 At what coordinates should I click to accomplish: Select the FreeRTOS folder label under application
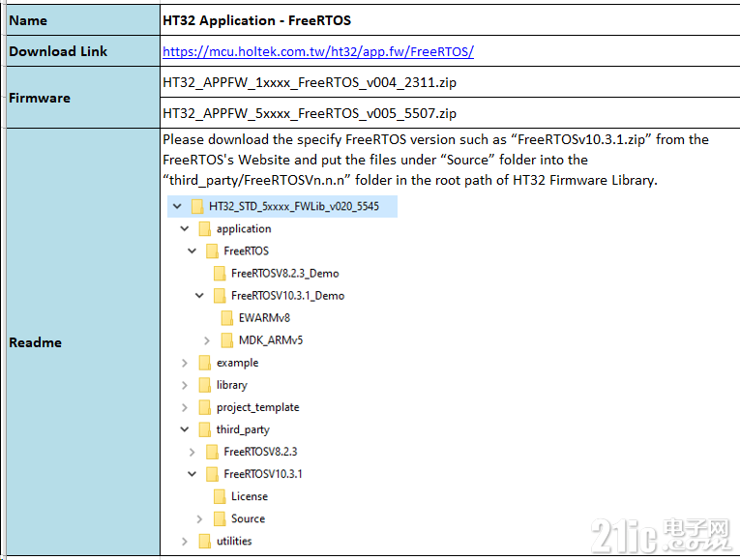(x=247, y=251)
